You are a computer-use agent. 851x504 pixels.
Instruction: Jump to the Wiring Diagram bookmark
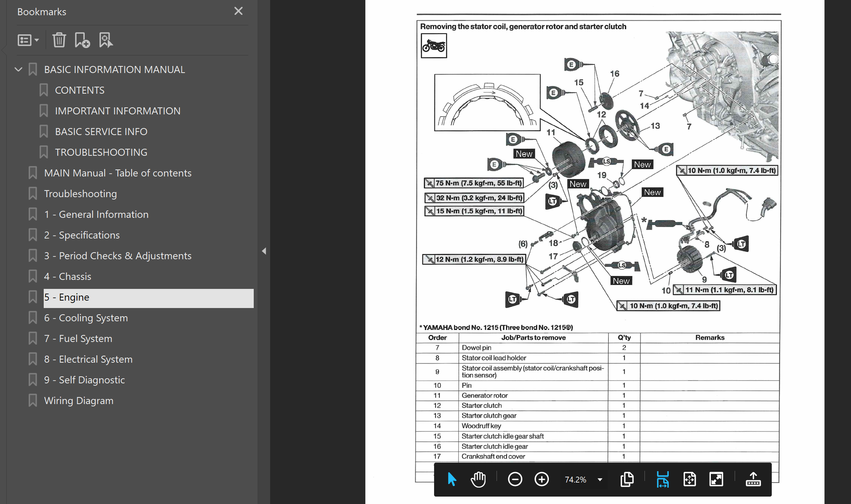pyautogui.click(x=78, y=401)
